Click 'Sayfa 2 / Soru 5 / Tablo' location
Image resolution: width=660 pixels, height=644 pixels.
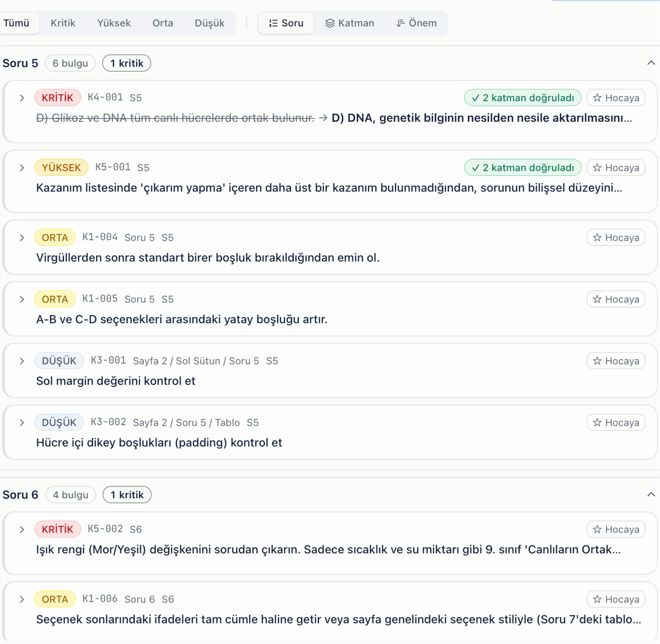(x=186, y=423)
